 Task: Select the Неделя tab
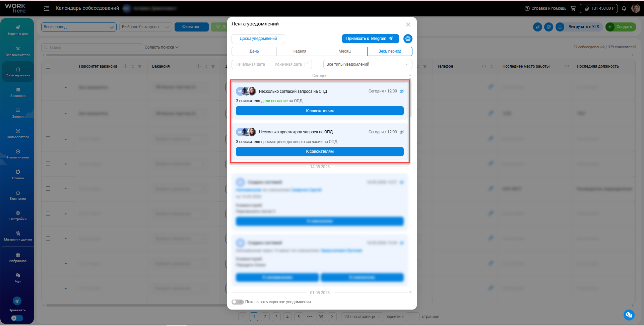299,51
